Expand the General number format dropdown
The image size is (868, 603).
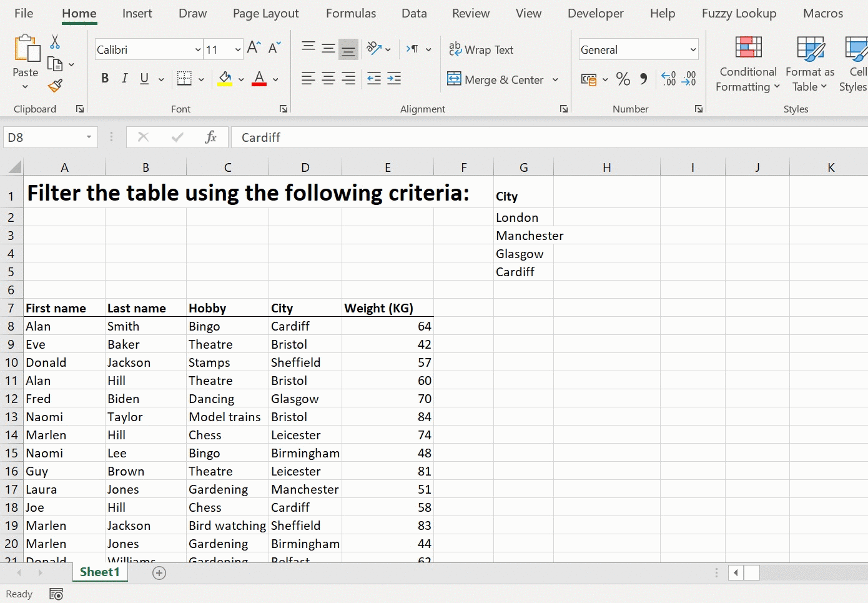pyautogui.click(x=693, y=50)
